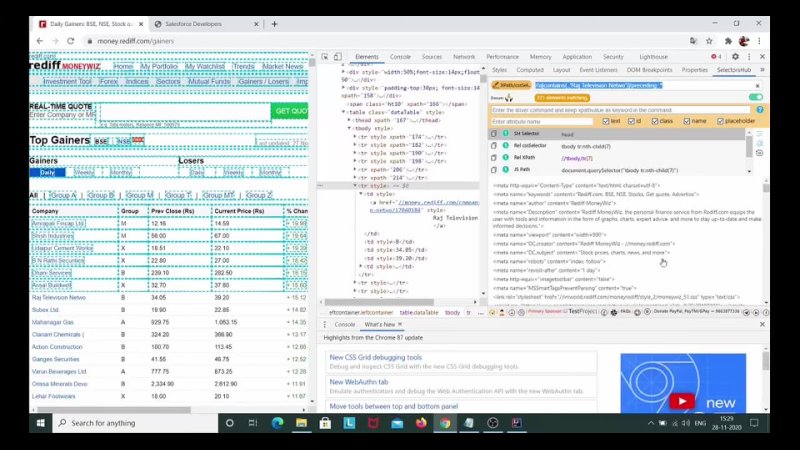The image size is (800, 450).
Task: Open DevTools three-dot customize menu
Action: (749, 57)
